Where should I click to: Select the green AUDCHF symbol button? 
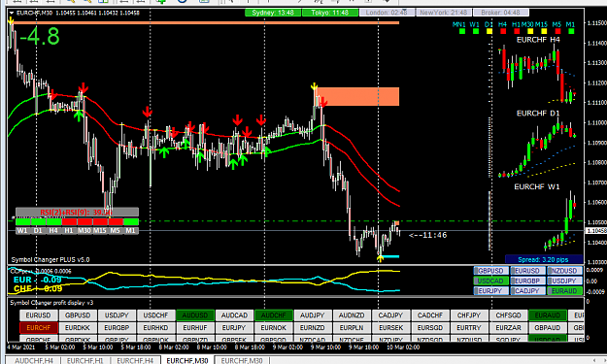[x=273, y=315]
